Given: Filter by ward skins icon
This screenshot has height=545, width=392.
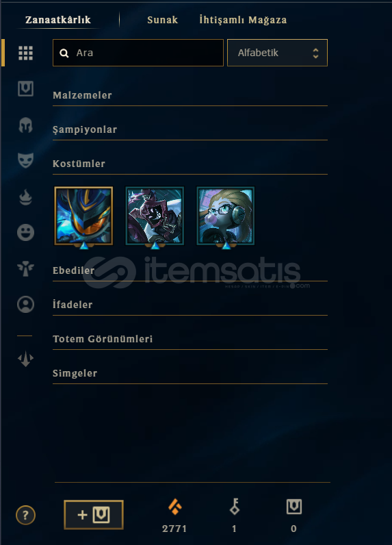Looking at the screenshot, I should coord(26,268).
